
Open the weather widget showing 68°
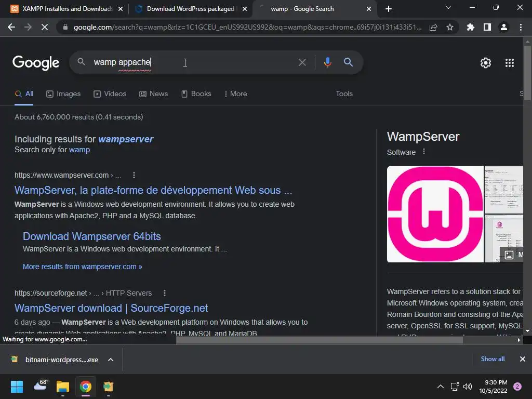41,386
